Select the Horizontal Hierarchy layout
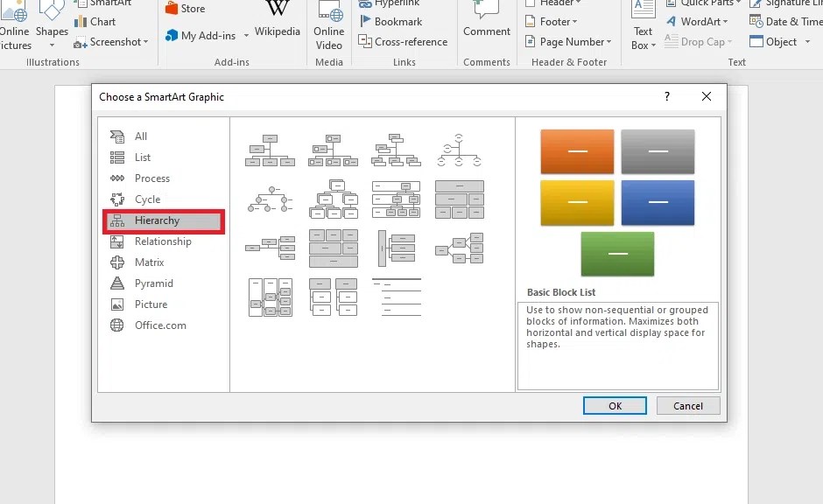Viewport: 823px width, 504px height. 460,248
